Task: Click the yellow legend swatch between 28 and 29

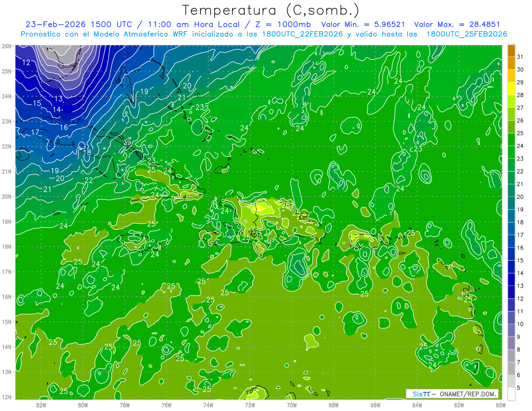Action: click(511, 88)
